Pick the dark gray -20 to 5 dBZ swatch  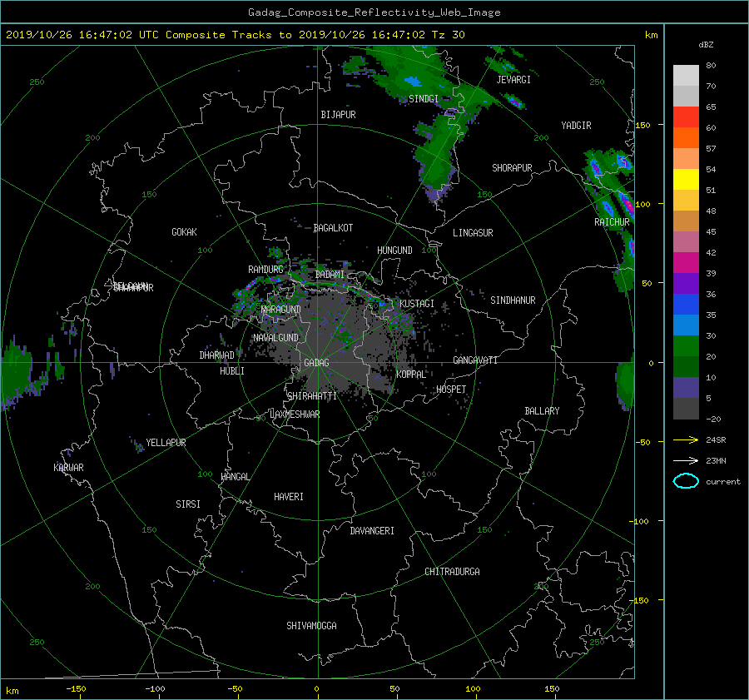pos(686,408)
